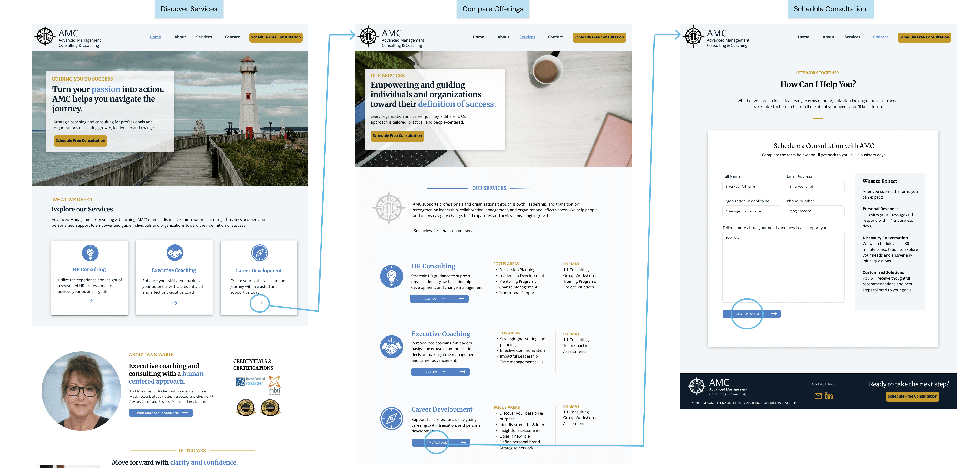This screenshot has height=468, width=980.
Task: Click the AMC compass logo in Schedule Consultation header
Action: (x=694, y=37)
